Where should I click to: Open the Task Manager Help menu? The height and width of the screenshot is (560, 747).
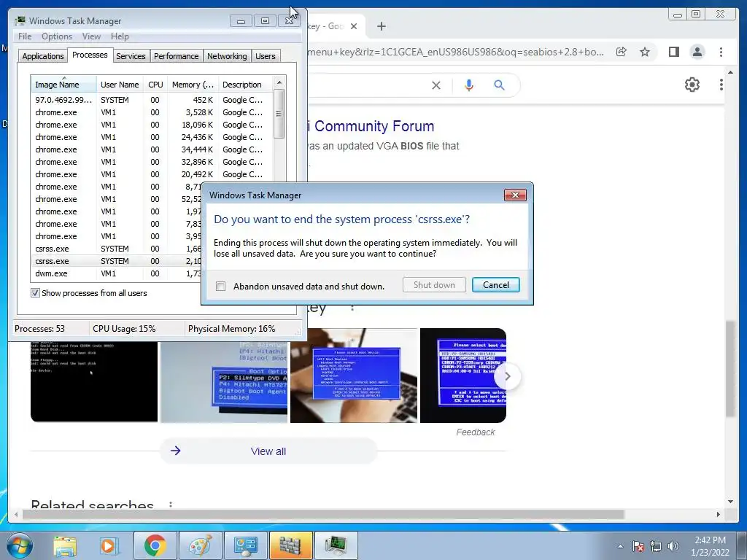(120, 36)
